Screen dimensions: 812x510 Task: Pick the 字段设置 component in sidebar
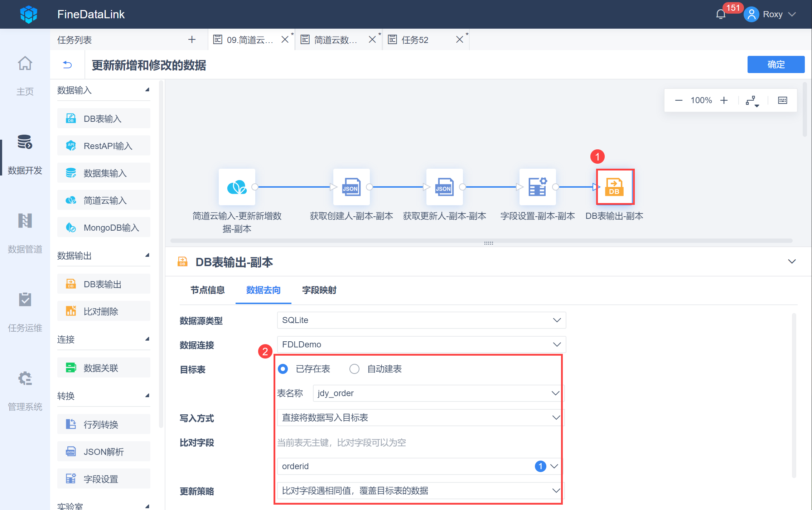(x=104, y=479)
